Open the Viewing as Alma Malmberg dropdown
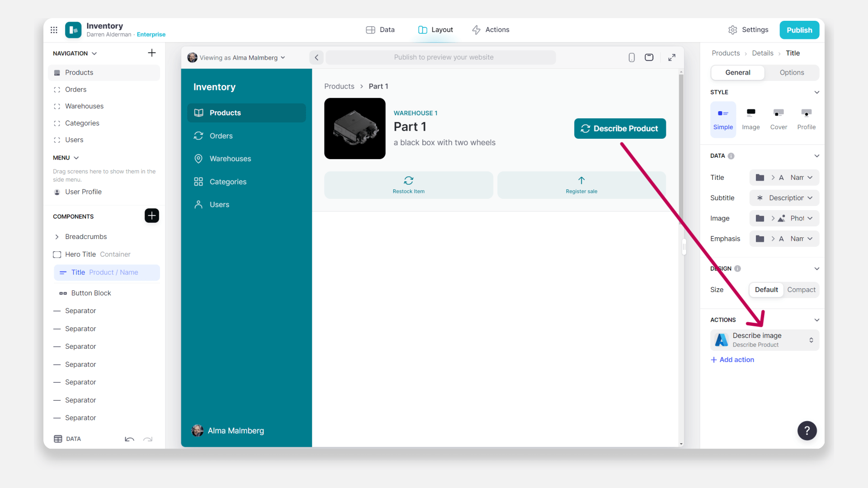The height and width of the screenshot is (488, 868). tap(237, 58)
